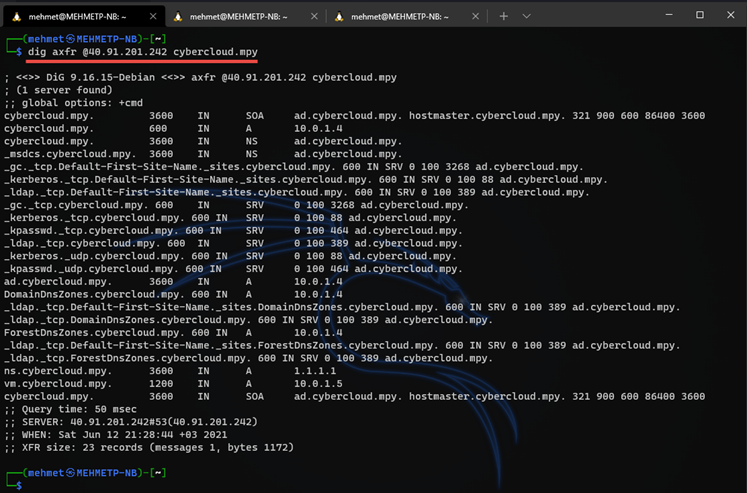The width and height of the screenshot is (747, 493).
Task: Expand the new tab profile dropdown
Action: 527,16
